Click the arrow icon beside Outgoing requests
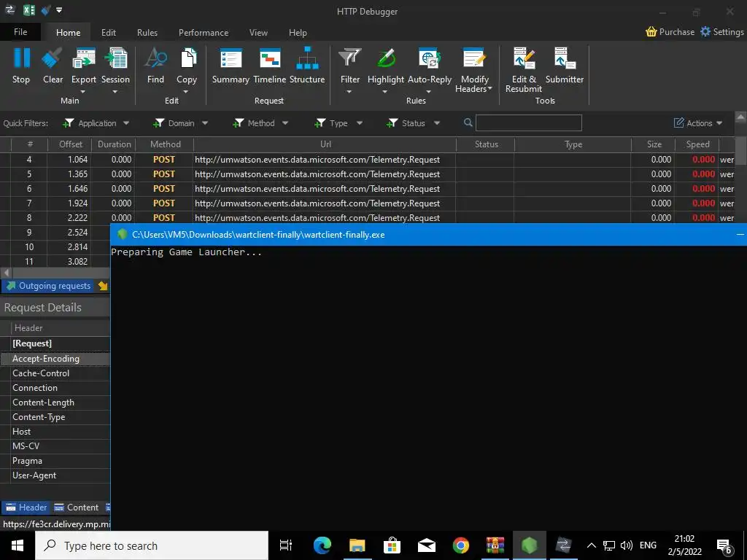 coord(103,286)
